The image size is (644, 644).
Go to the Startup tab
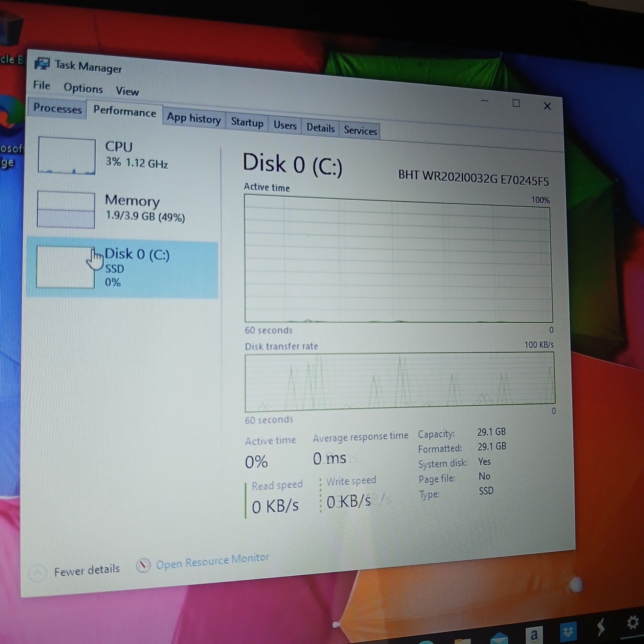coord(247,122)
